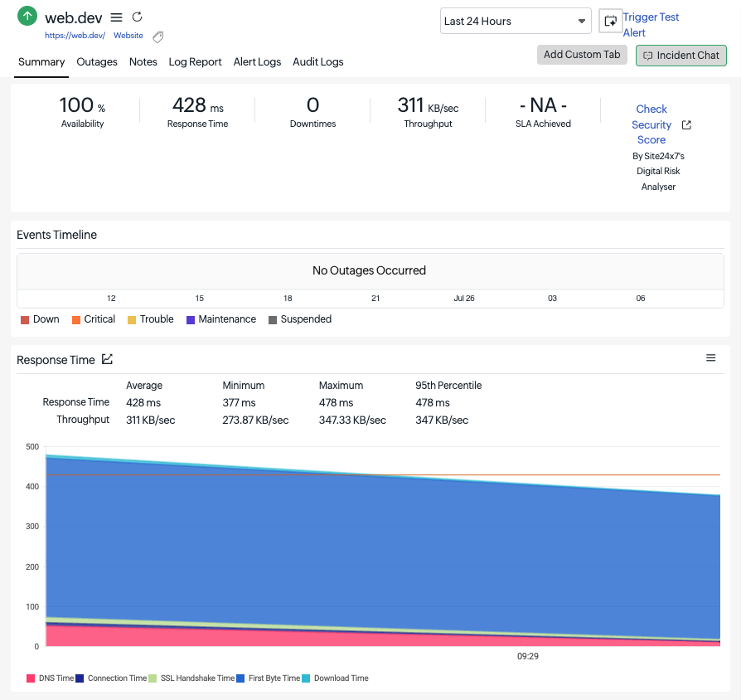Click the Add Custom Tab button
The image size is (741, 700).
pos(582,55)
